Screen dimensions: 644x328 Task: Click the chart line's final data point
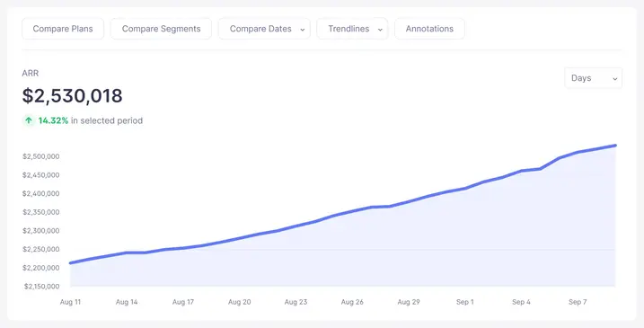coord(615,146)
